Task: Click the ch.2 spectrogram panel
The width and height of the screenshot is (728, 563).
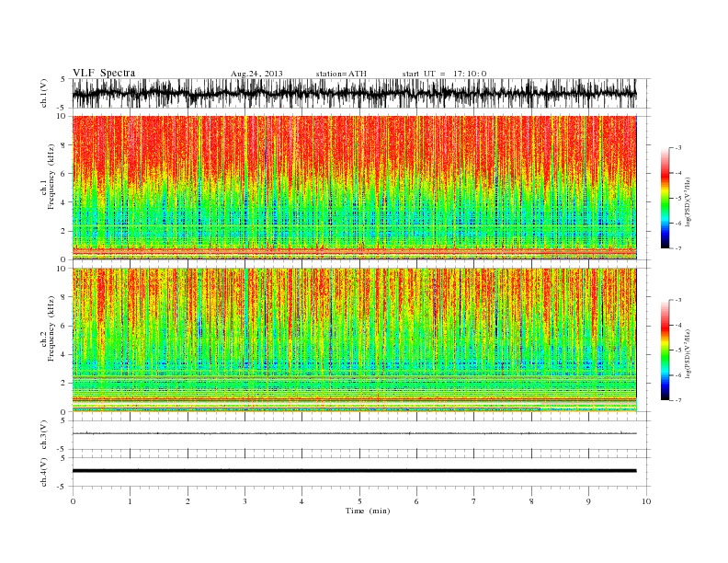Action: [x=354, y=339]
